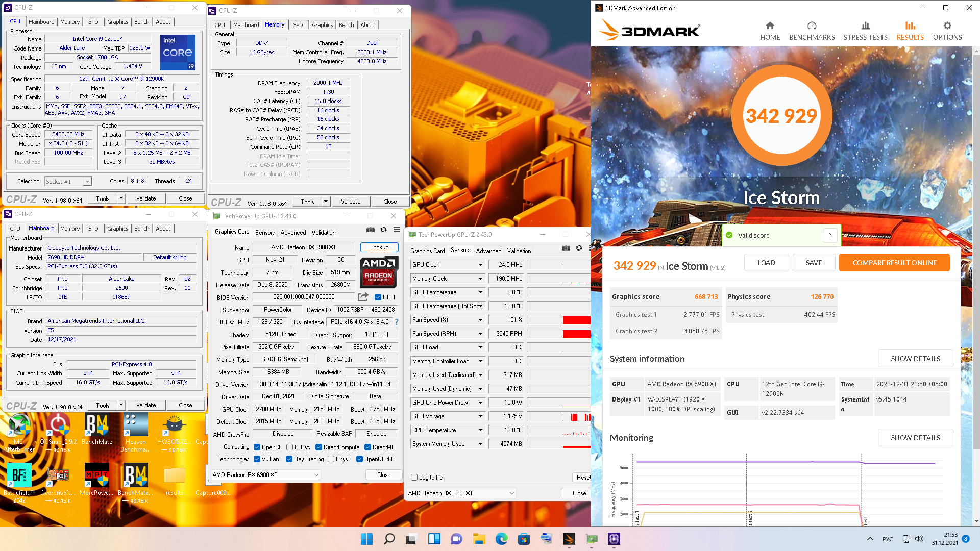The height and width of the screenshot is (551, 980).
Task: Toggle UEFI checkbox in GPU-Z
Action: pos(378,297)
